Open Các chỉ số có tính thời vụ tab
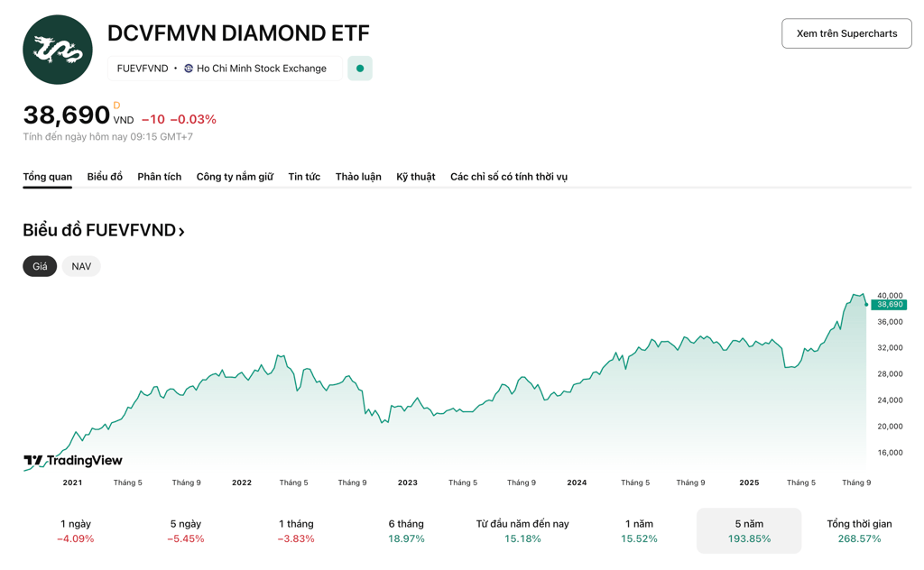 pyautogui.click(x=508, y=177)
